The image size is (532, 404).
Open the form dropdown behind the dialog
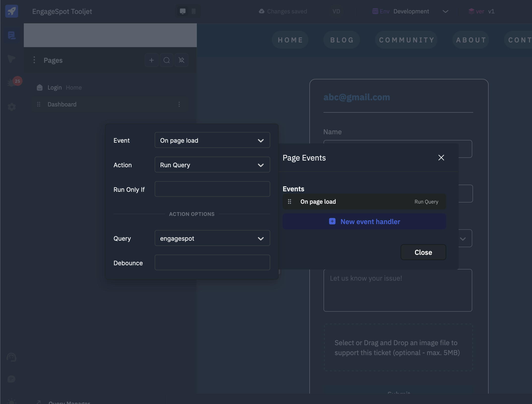tap(463, 239)
